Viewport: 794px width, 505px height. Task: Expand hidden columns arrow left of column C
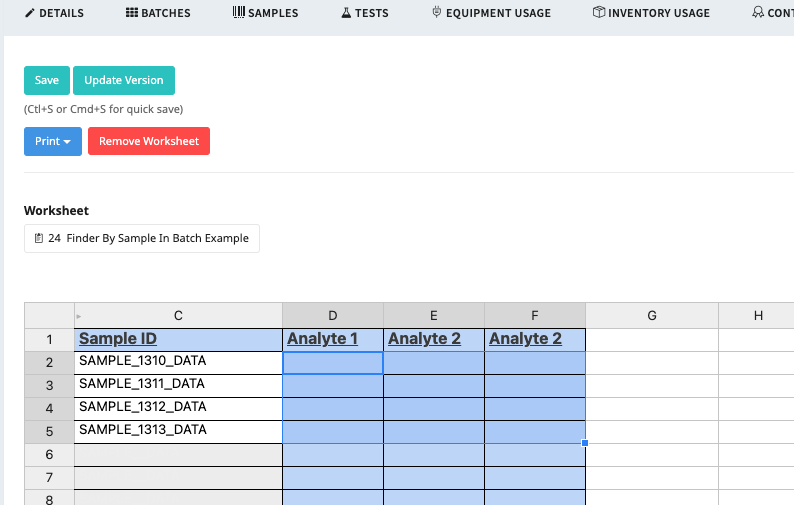point(78,317)
